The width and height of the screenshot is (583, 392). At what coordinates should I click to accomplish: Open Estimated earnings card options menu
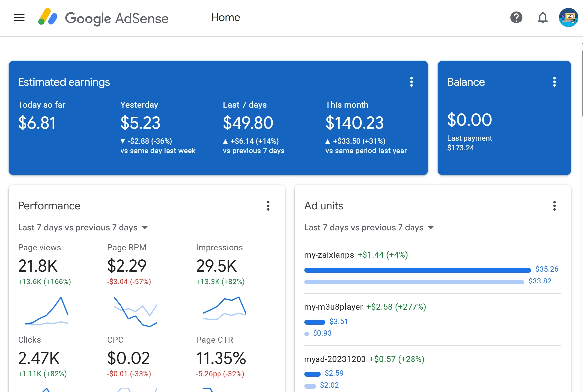tap(411, 82)
